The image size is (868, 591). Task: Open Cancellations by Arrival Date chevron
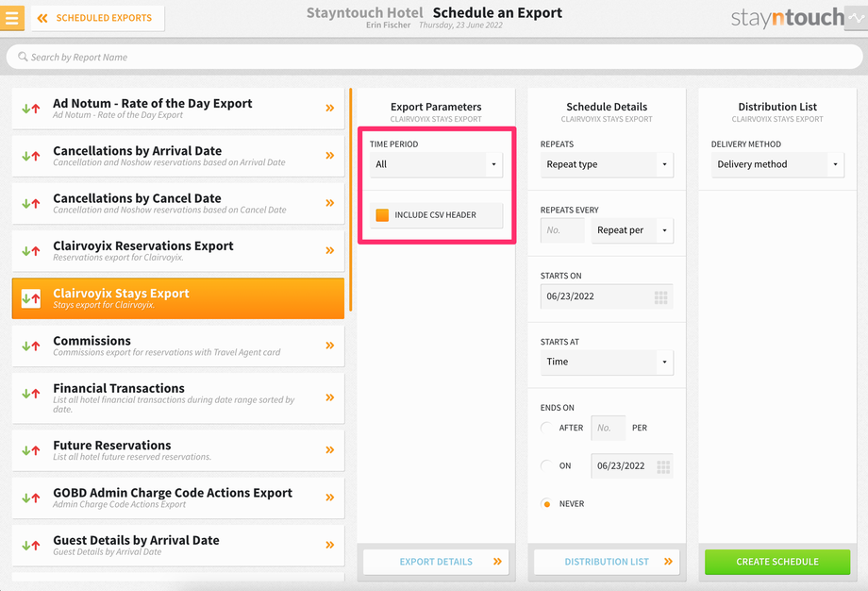(x=330, y=156)
